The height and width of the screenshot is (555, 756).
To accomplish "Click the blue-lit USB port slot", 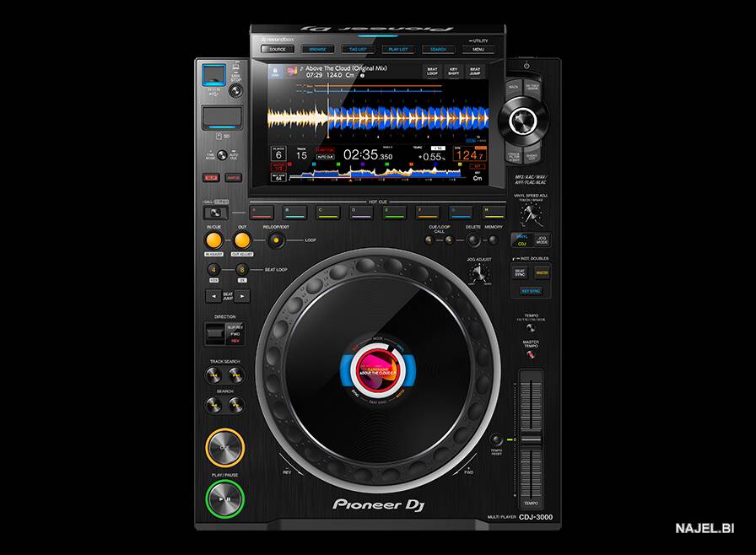I will [213, 75].
